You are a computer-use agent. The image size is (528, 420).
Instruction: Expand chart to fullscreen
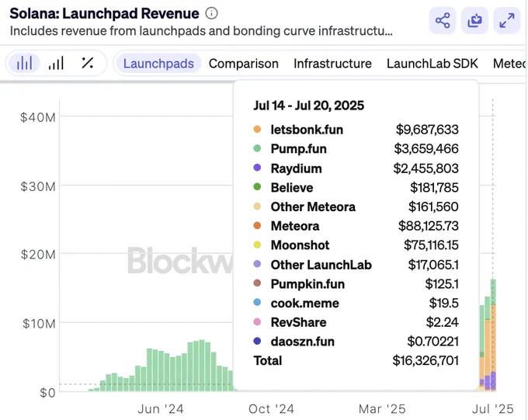507,20
